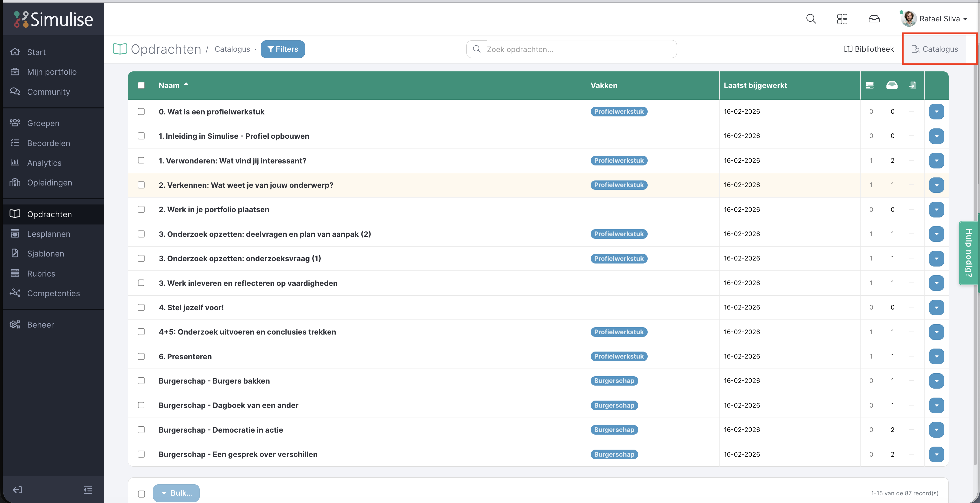The width and height of the screenshot is (980, 503).
Task: Switch to the Bibliotheek tab
Action: pos(869,49)
